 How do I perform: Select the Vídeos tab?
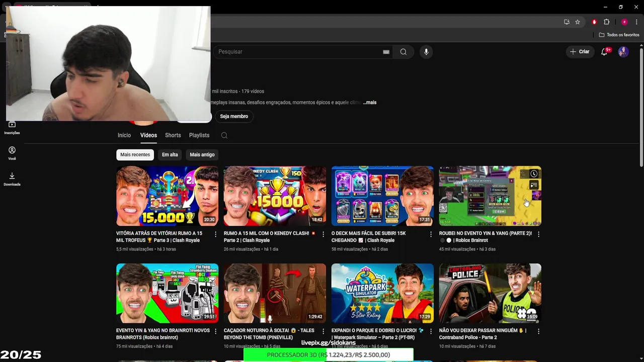coord(148,135)
